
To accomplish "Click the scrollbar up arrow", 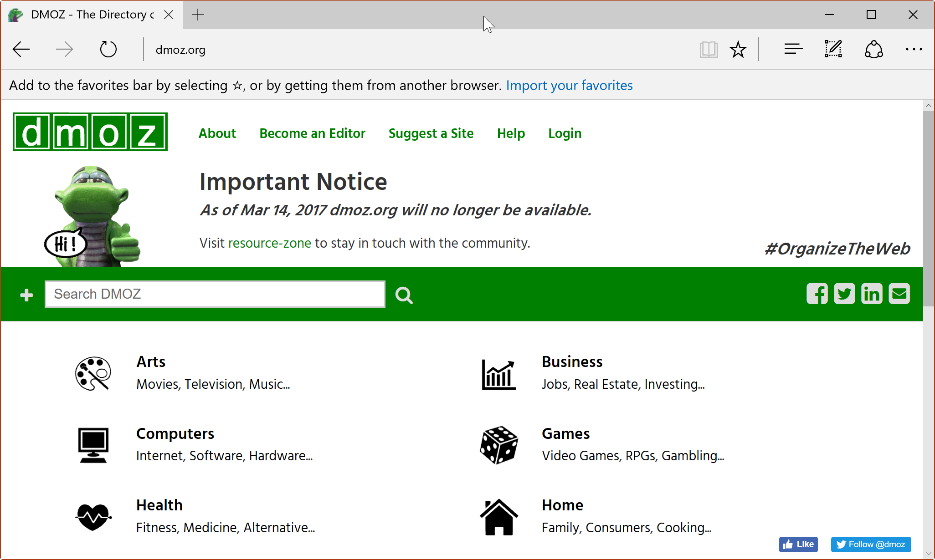I will (x=929, y=106).
